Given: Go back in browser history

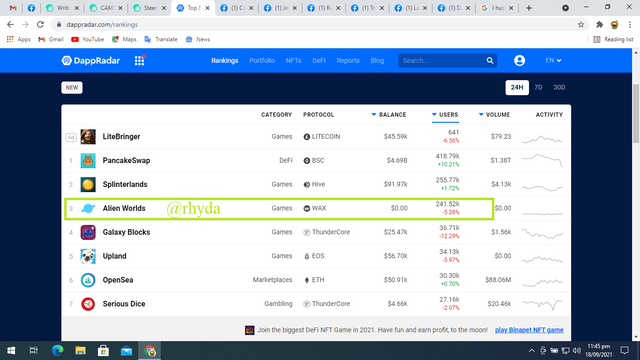Looking at the screenshot, I should coord(10,24).
